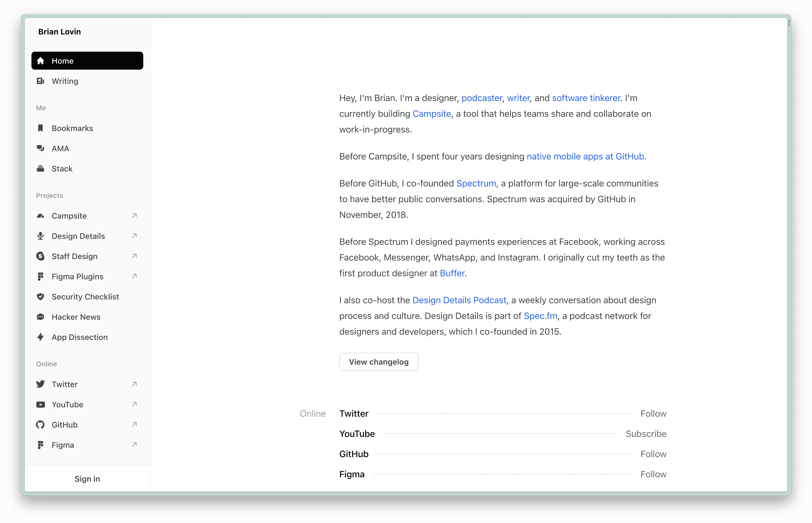812x523 pixels.
Task: Click the Stack icon in sidebar
Action: pos(40,168)
